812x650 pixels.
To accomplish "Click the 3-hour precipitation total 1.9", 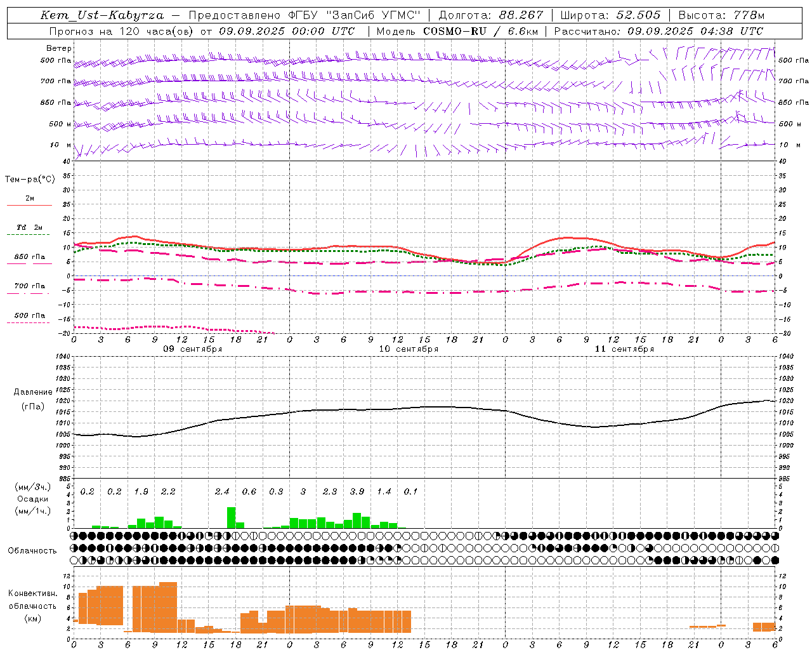I will click(x=141, y=491).
